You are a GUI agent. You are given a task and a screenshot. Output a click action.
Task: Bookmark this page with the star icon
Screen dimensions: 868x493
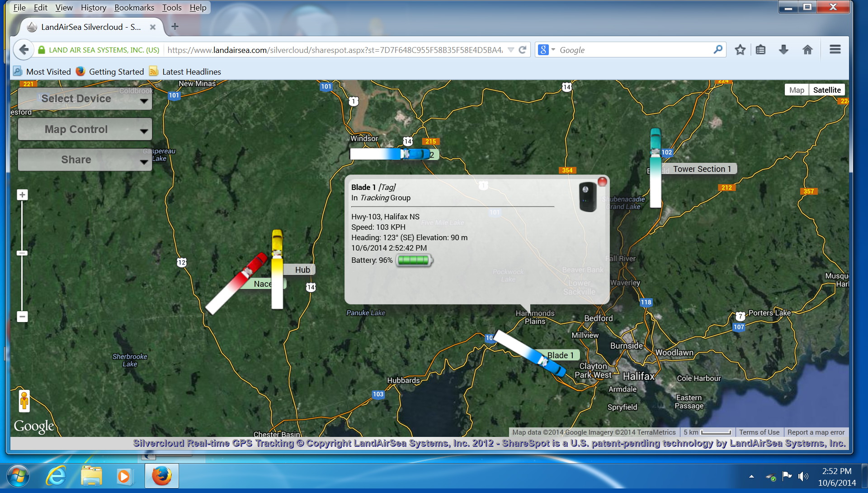click(740, 50)
